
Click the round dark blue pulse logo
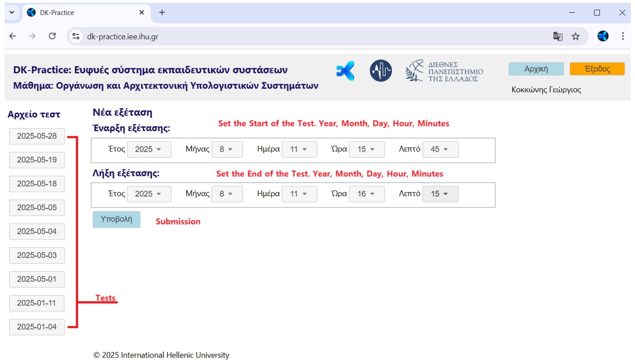click(380, 71)
